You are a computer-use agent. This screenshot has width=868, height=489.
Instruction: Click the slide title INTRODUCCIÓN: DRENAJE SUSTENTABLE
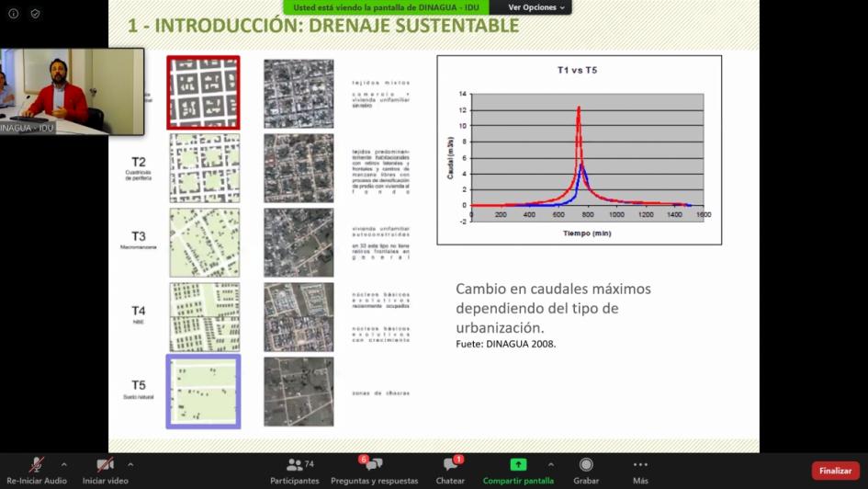tap(323, 26)
